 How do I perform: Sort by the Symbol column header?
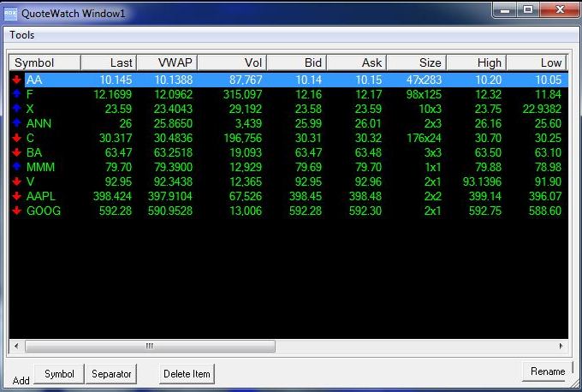click(x=45, y=62)
